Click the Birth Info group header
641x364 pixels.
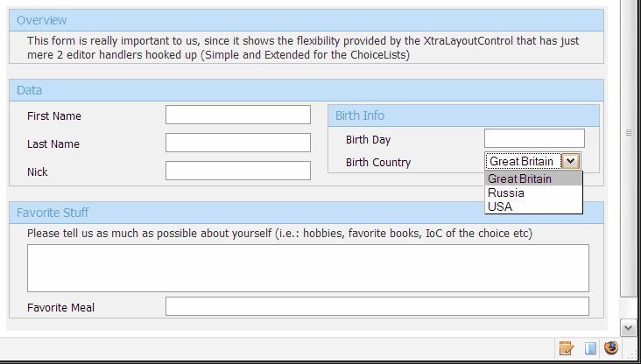click(463, 115)
